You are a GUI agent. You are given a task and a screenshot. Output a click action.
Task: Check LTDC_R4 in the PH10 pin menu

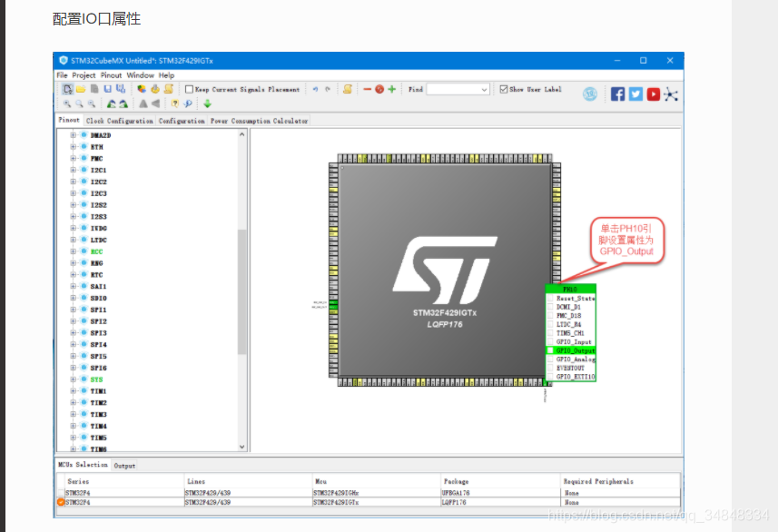pos(550,325)
